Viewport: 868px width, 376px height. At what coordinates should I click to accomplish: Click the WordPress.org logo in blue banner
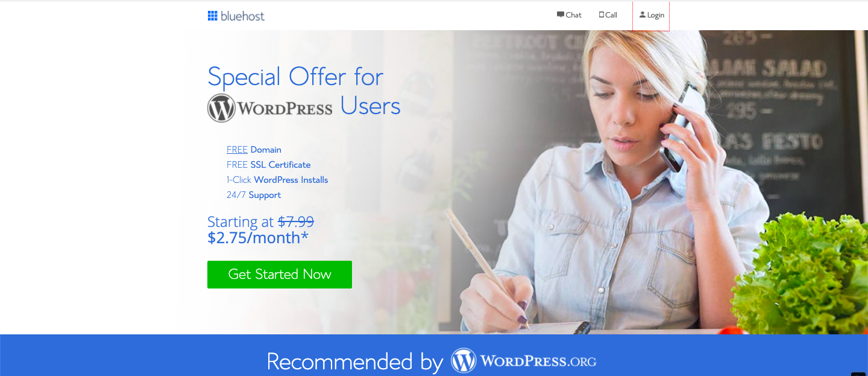(x=524, y=361)
